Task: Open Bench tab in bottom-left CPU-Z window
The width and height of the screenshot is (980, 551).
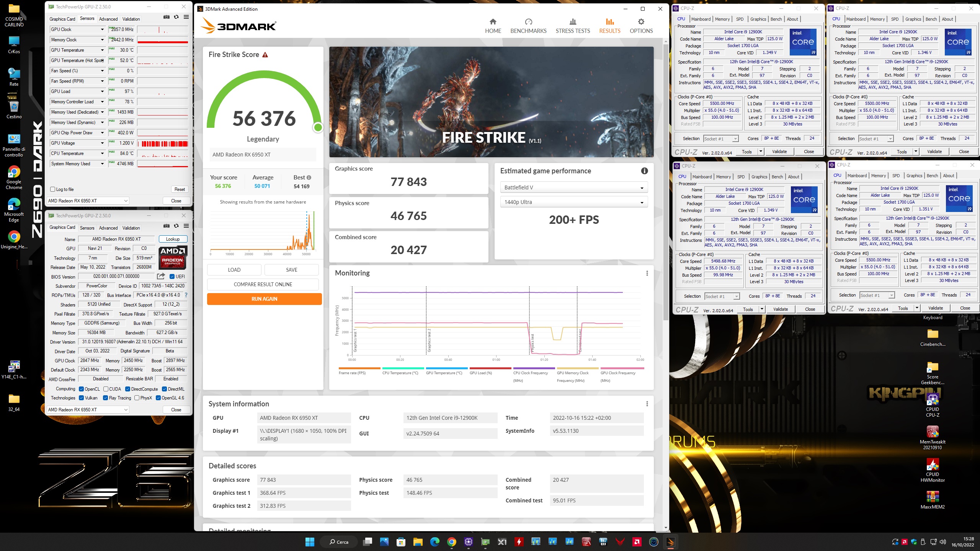Action: (x=777, y=177)
